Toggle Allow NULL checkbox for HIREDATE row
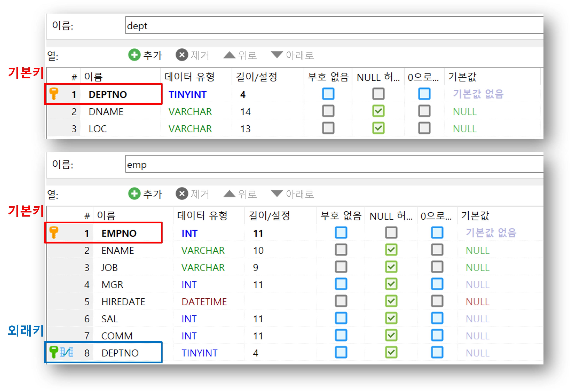571x392 pixels. pos(391,301)
